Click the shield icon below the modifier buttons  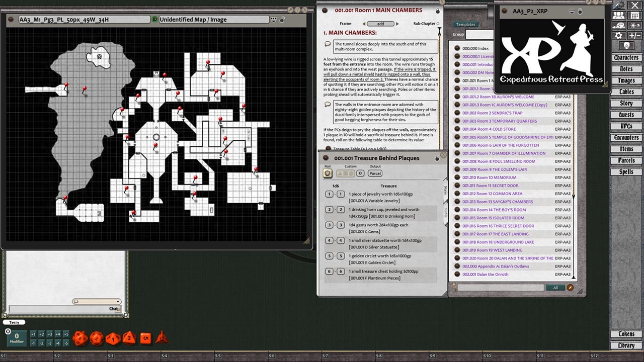[627, 45]
